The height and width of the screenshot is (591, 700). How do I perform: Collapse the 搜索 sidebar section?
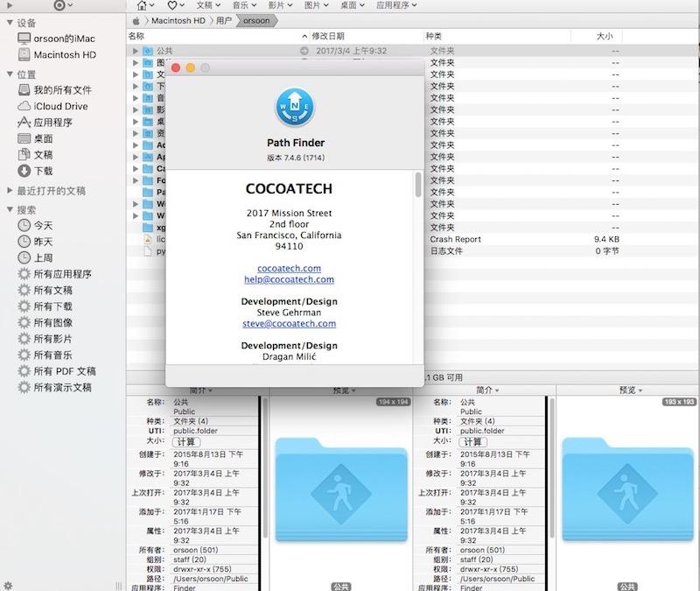[10, 209]
